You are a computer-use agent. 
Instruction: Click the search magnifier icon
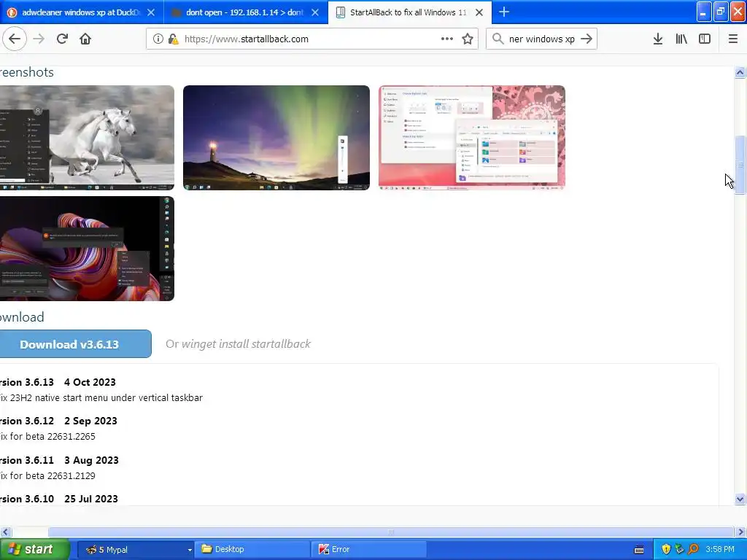[x=498, y=39]
